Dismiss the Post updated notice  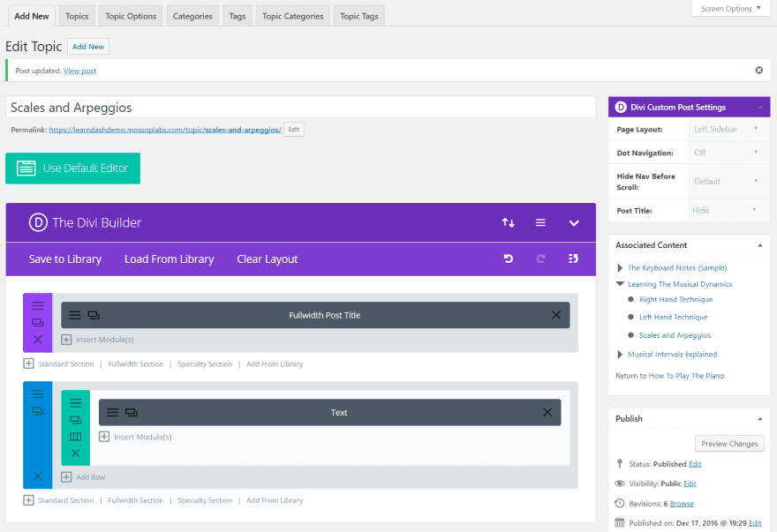point(758,70)
